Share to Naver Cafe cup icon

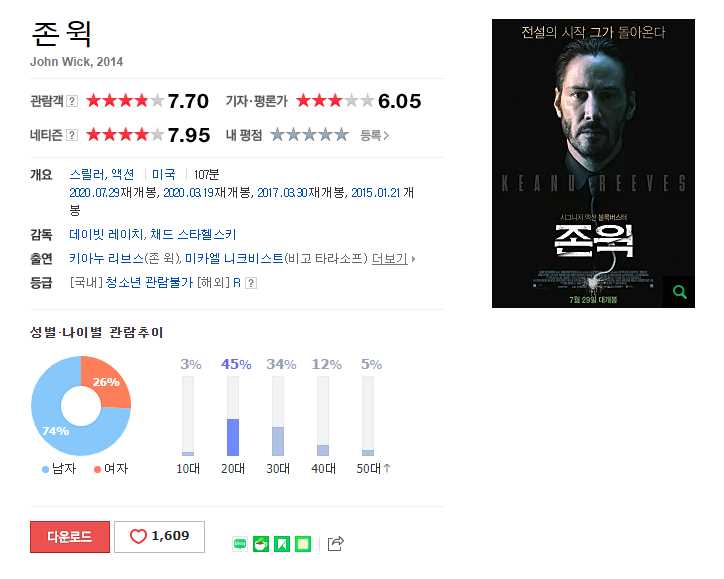(x=261, y=543)
